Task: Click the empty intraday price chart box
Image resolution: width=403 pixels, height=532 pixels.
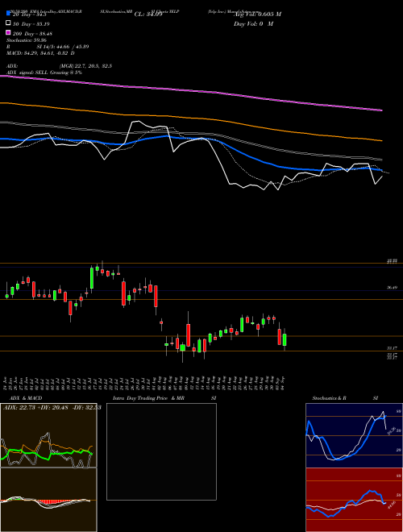Action: pyautogui.click(x=161, y=451)
